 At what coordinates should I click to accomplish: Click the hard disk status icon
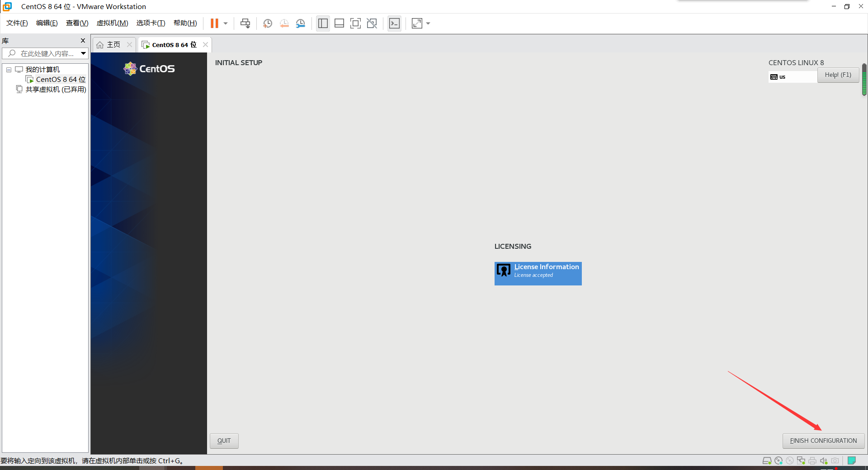coord(767,461)
